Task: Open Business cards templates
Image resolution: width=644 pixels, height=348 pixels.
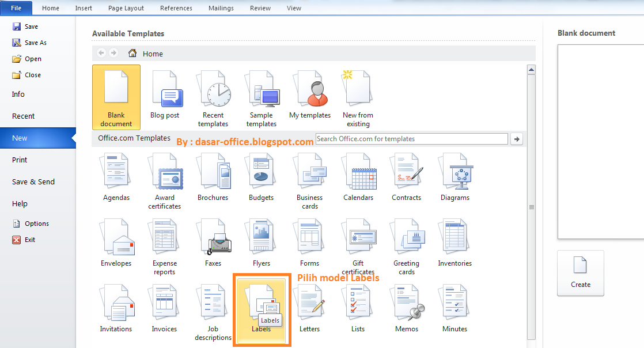Action: [x=310, y=180]
